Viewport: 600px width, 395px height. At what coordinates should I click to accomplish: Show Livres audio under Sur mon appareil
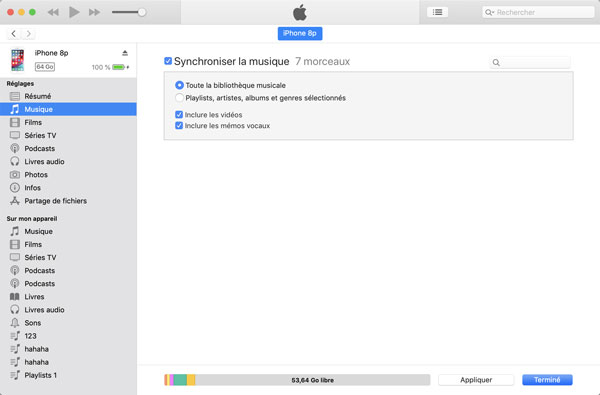(68, 310)
